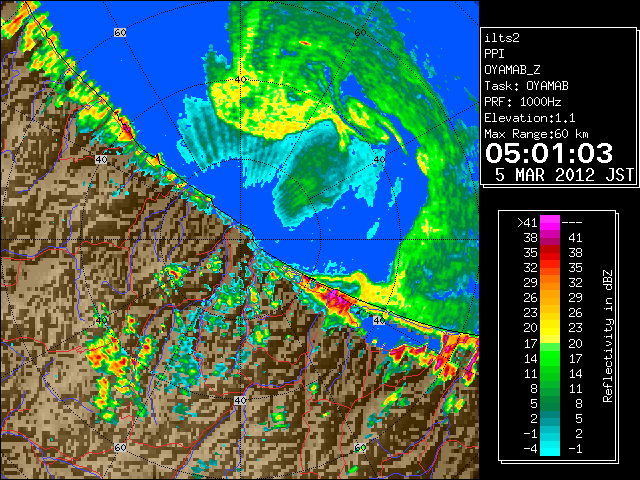The image size is (640, 480).
Task: Select the "PPI" scan type text
Action: tap(494, 54)
